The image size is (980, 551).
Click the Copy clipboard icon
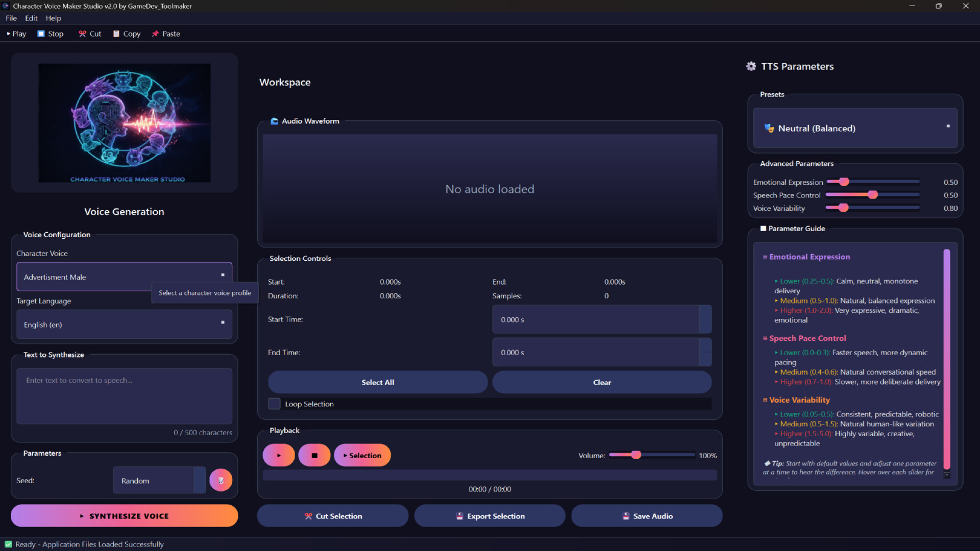pos(117,34)
